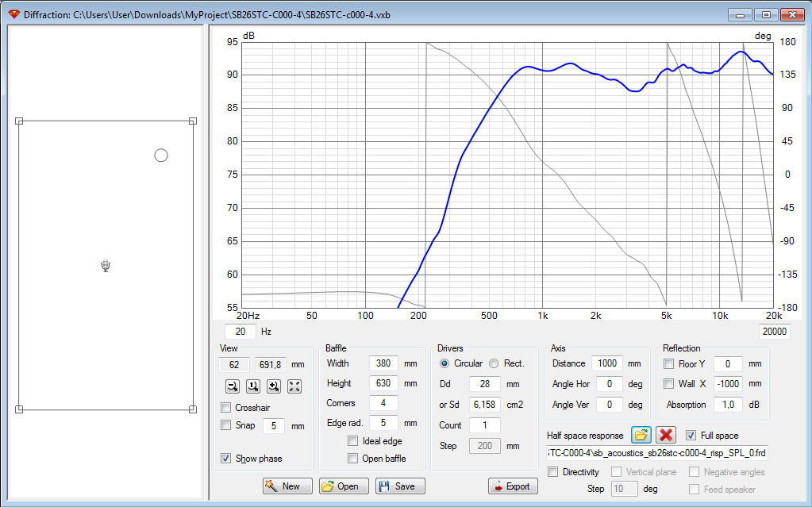Image resolution: width=812 pixels, height=507 pixels.
Task: Click the Edge rad. input field
Action: point(383,423)
